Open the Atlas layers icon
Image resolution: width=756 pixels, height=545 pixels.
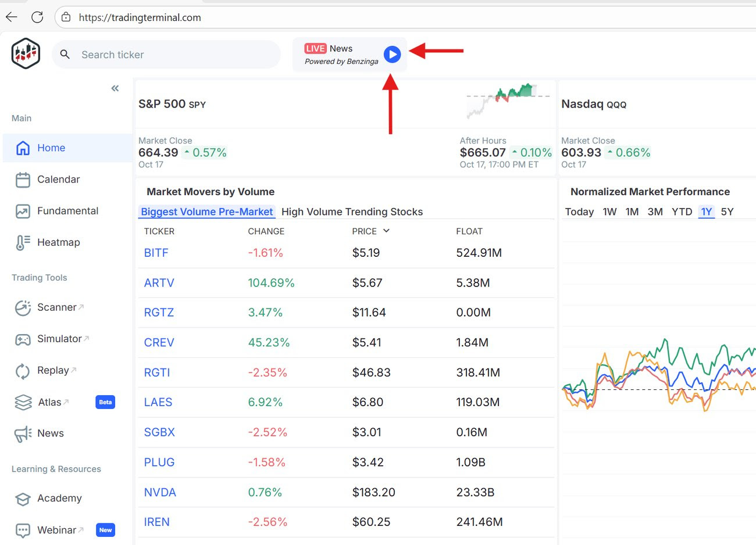[x=23, y=402]
